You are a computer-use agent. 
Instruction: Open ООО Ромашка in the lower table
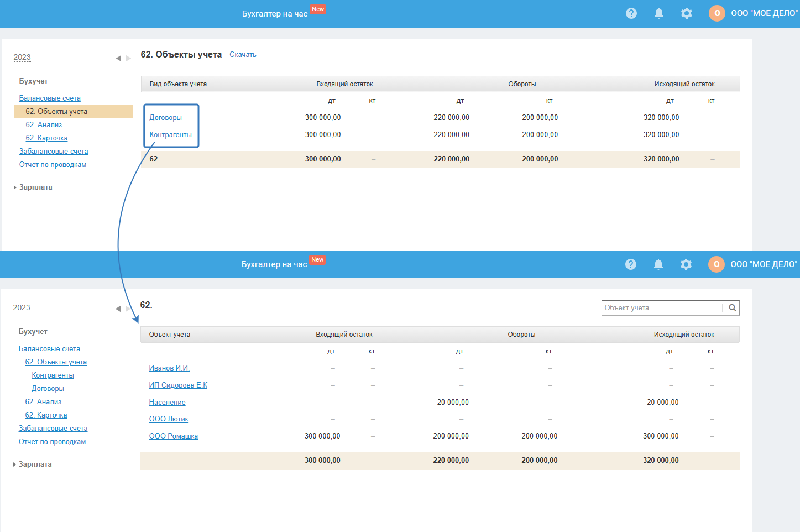coord(173,436)
